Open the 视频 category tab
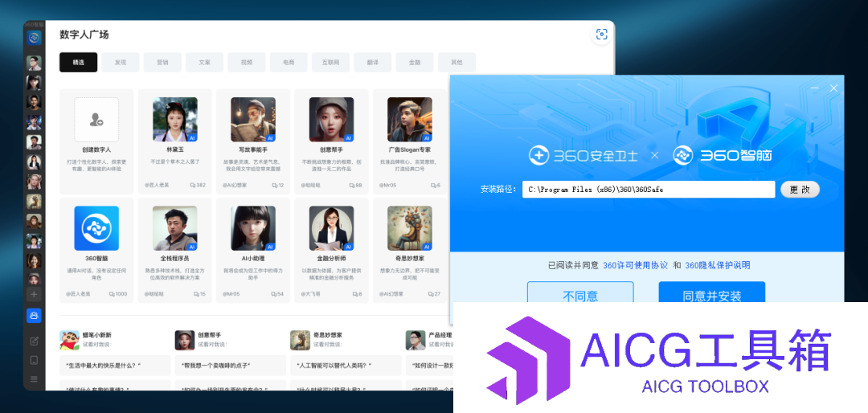Screen dimensions: 868x413 point(247,63)
